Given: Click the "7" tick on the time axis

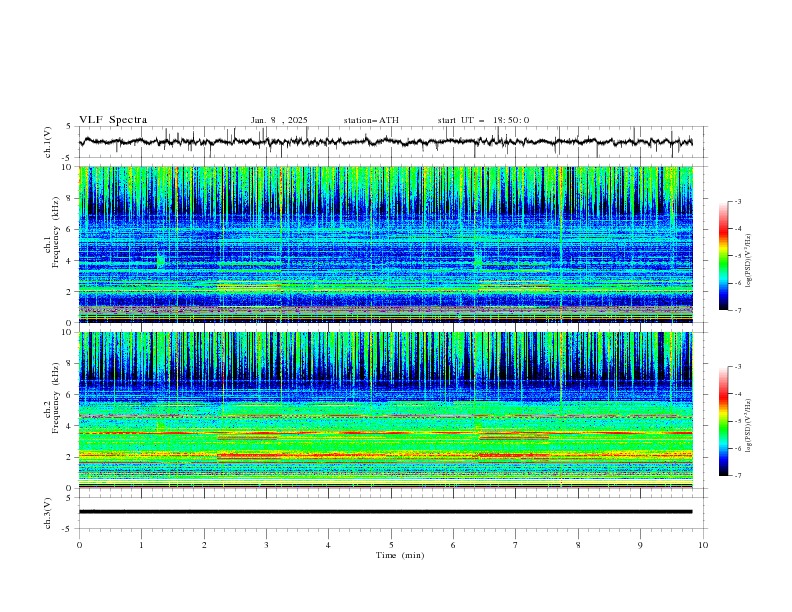Looking at the screenshot, I should tap(516, 545).
